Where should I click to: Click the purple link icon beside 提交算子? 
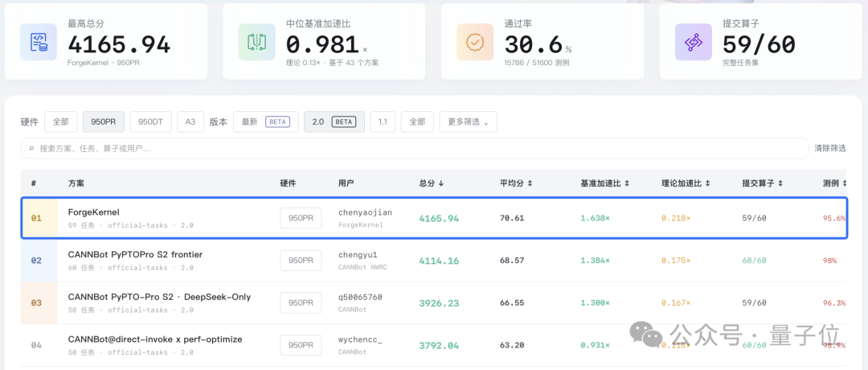(693, 42)
